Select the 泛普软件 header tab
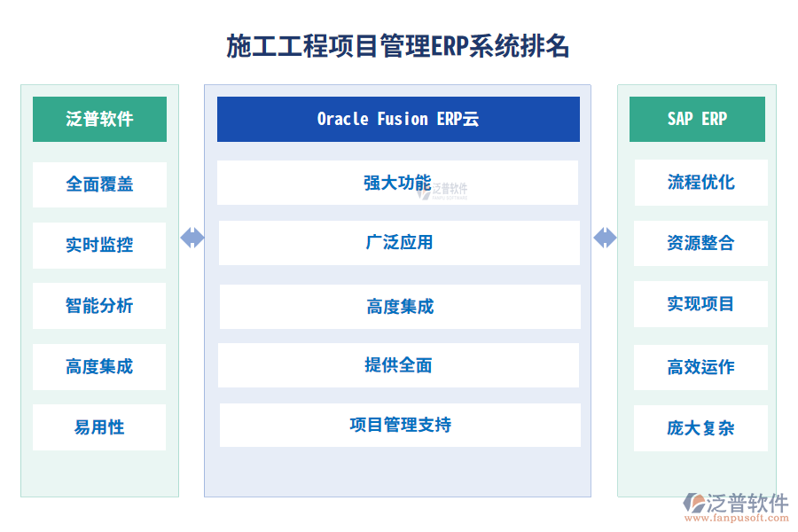 click(99, 119)
